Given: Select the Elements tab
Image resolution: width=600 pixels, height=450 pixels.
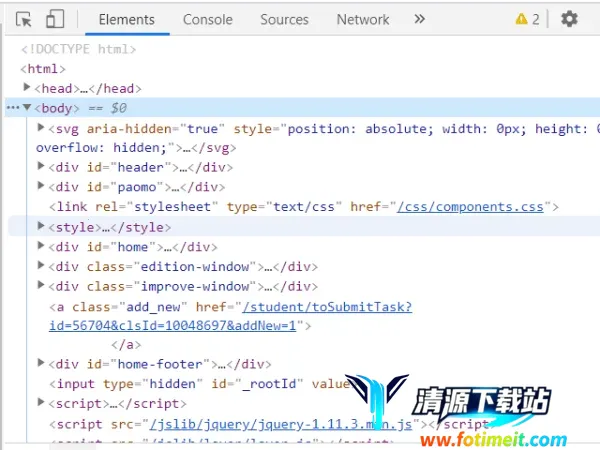Looking at the screenshot, I should coord(127,19).
